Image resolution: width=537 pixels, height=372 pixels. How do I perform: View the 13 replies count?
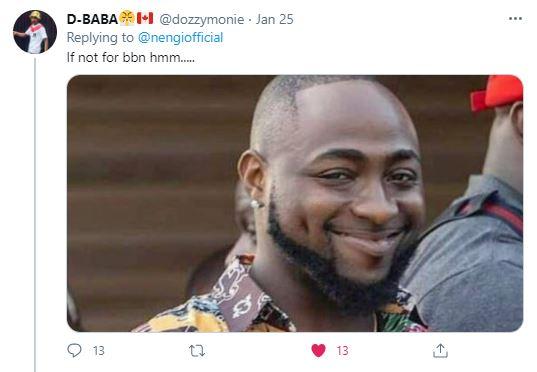click(x=98, y=351)
